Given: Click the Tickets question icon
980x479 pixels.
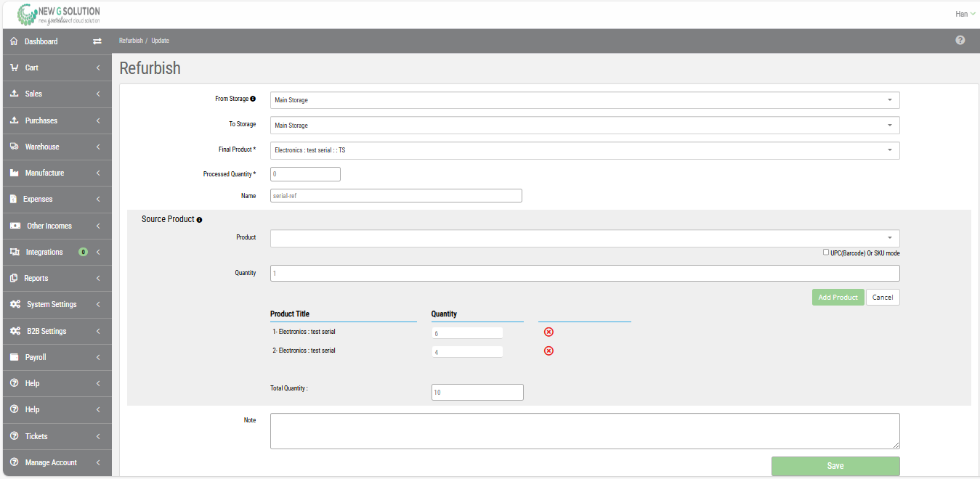Looking at the screenshot, I should click(x=14, y=436).
